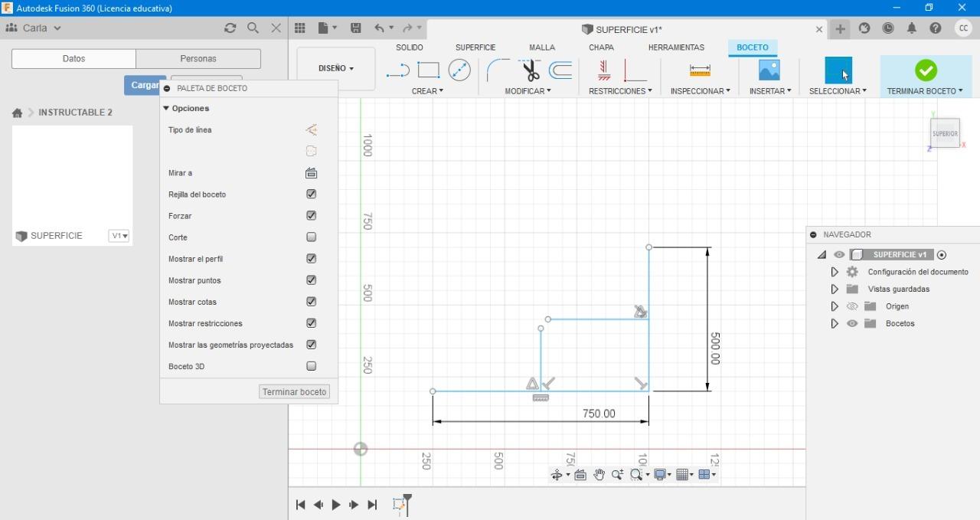Apply the horizontal/vertical constraint icon
Image resolution: width=980 pixels, height=520 pixels.
click(635, 70)
